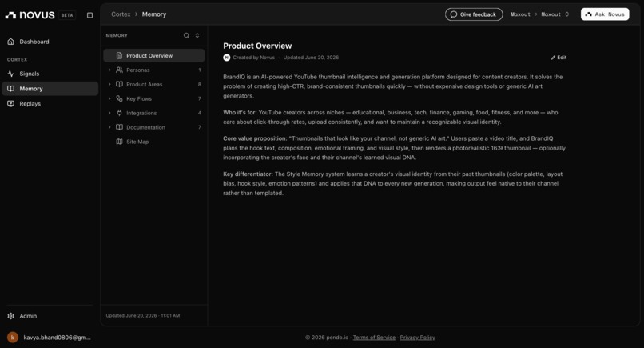Open the Maxout workspace switcher arrows

tap(567, 14)
